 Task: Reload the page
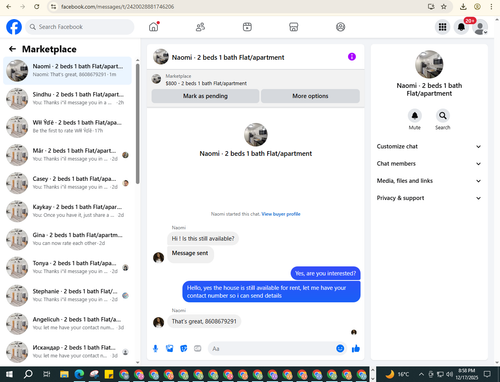click(37, 7)
